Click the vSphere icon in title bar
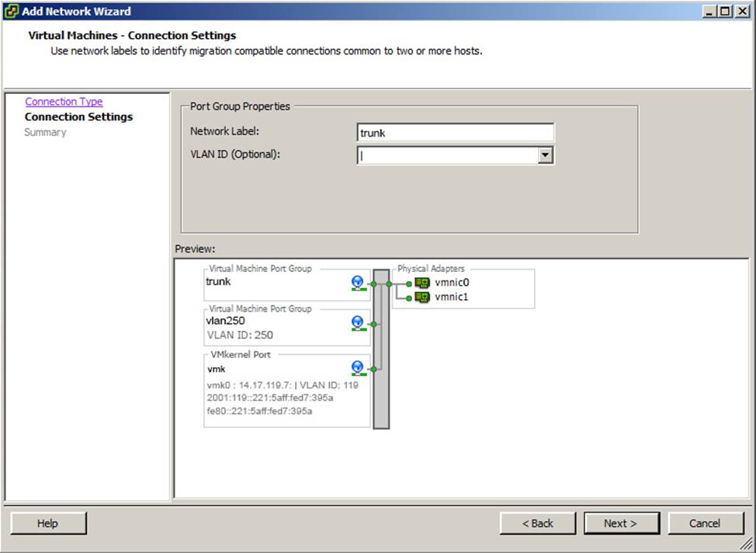The image size is (756, 553). (11, 11)
